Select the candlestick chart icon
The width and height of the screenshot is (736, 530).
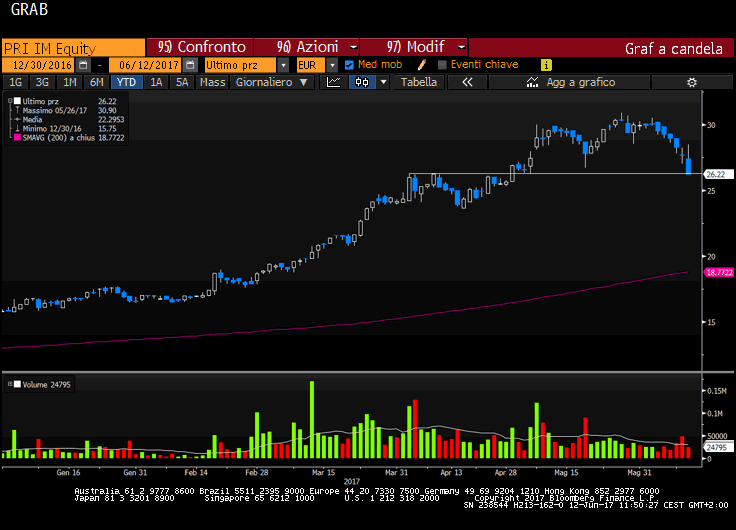coord(361,82)
